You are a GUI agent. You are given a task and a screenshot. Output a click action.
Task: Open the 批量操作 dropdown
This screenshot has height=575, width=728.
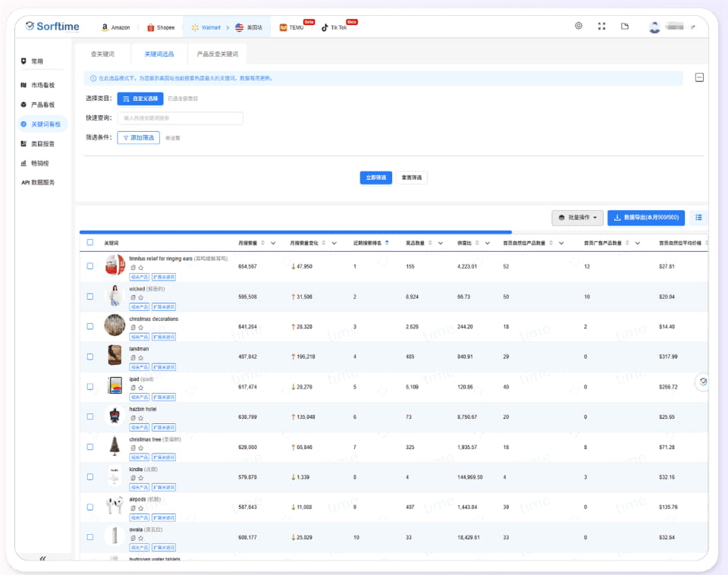[577, 218]
